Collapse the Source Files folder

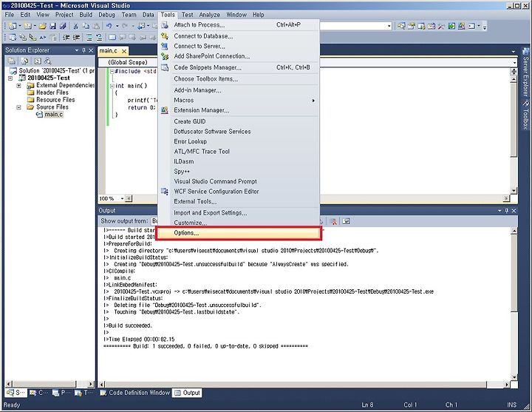pos(19,107)
